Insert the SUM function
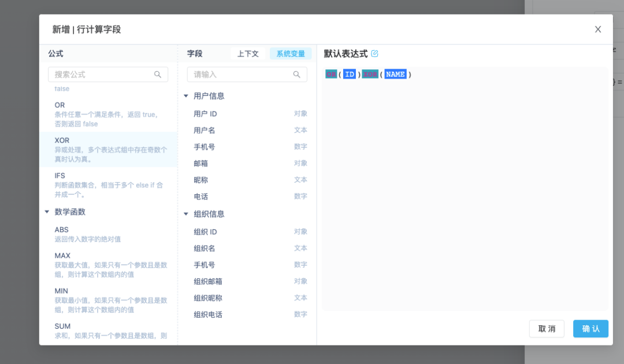This screenshot has height=364, width=624. 108,331
